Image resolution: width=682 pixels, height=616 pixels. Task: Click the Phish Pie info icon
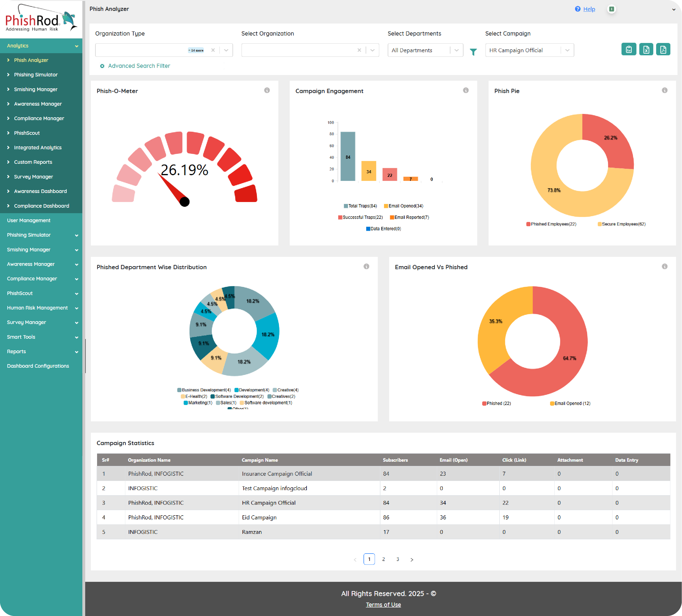(664, 90)
